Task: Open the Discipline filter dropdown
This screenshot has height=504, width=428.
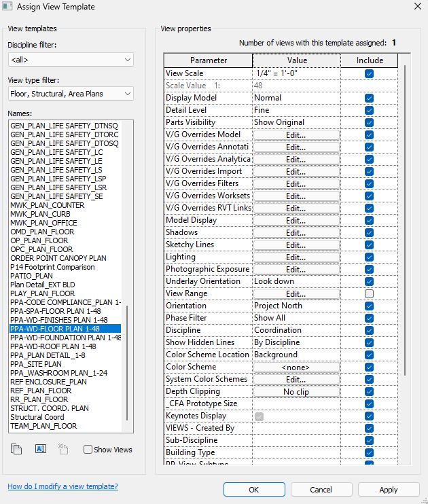Action: tap(71, 60)
